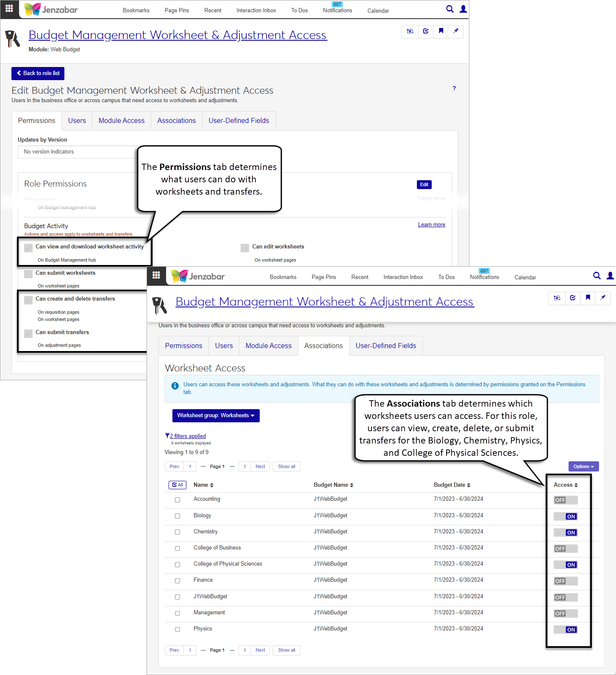Turn off access for the Physics worksheet
Image resolution: width=616 pixels, height=675 pixels.
(x=566, y=630)
